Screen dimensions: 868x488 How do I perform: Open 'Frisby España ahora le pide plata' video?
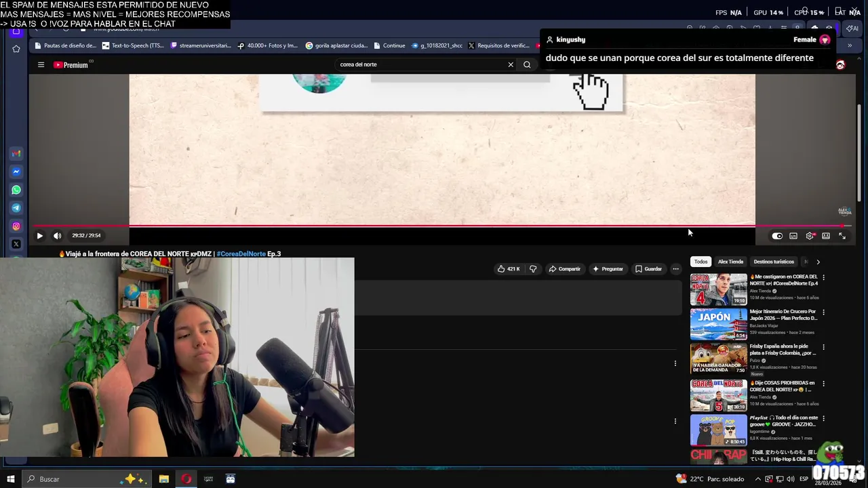783,350
